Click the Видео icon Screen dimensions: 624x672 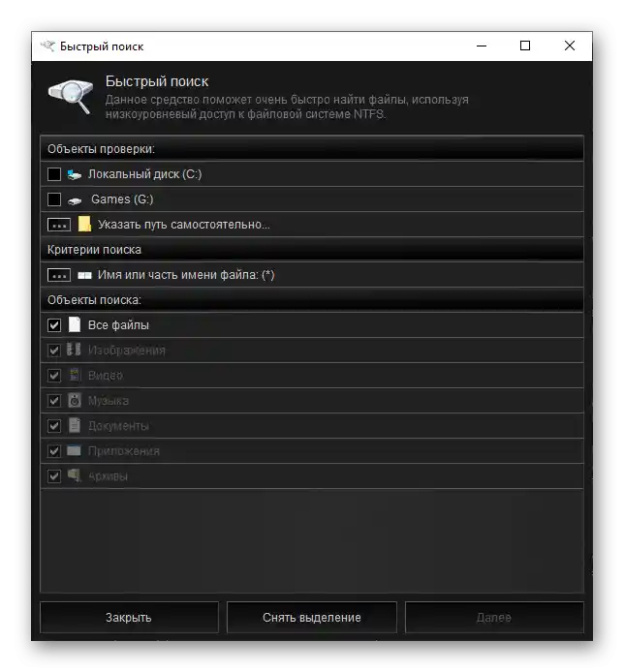point(75,375)
